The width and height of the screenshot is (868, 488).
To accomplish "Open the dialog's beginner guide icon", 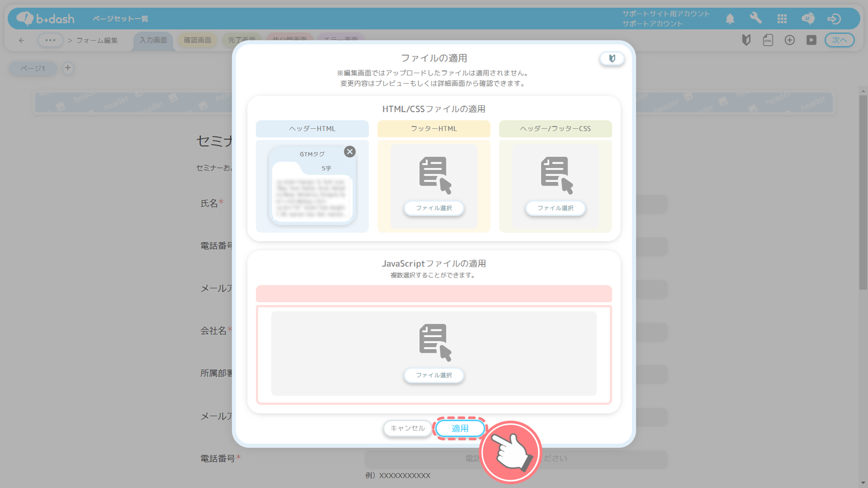I will [x=612, y=58].
